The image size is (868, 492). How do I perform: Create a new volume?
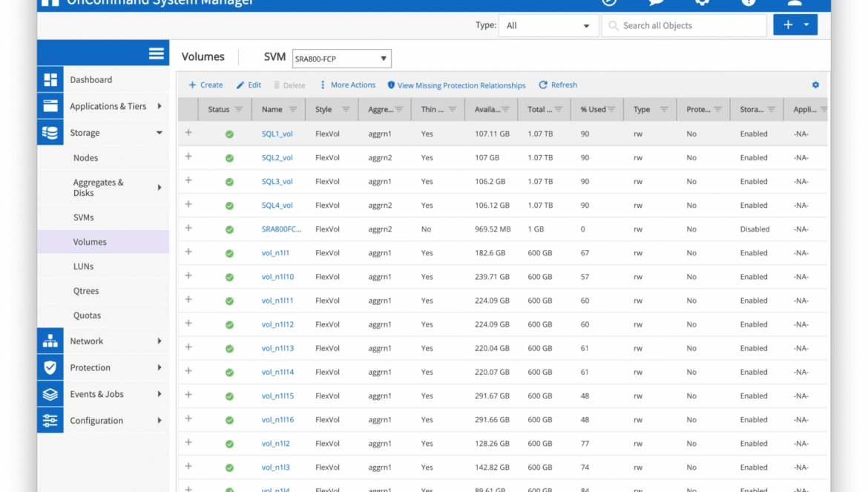[206, 85]
